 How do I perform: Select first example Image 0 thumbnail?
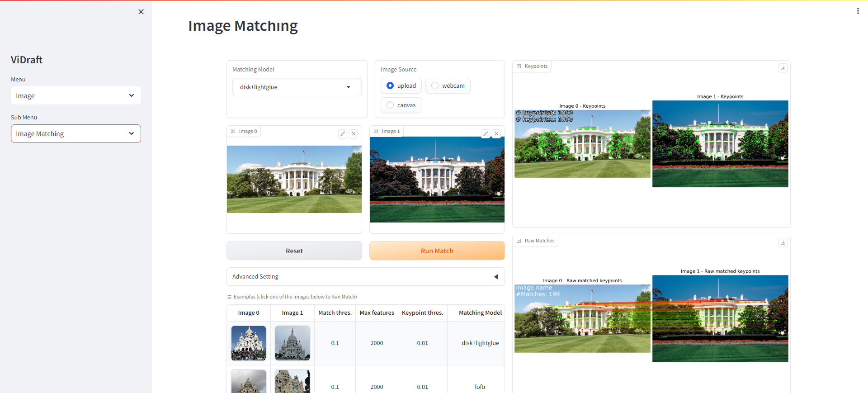tap(249, 343)
